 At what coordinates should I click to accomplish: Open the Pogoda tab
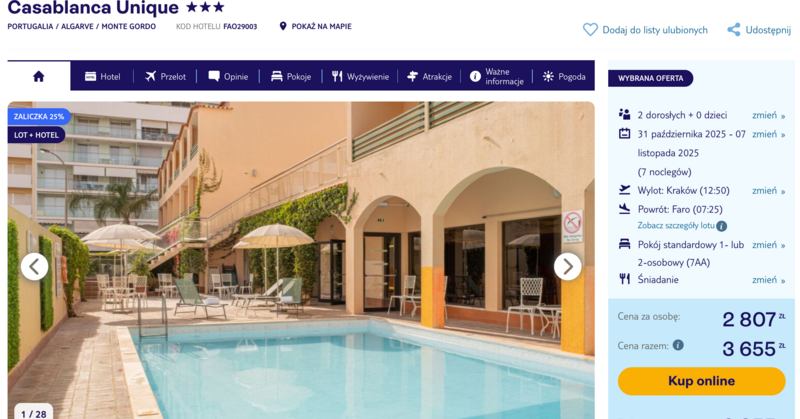click(564, 77)
